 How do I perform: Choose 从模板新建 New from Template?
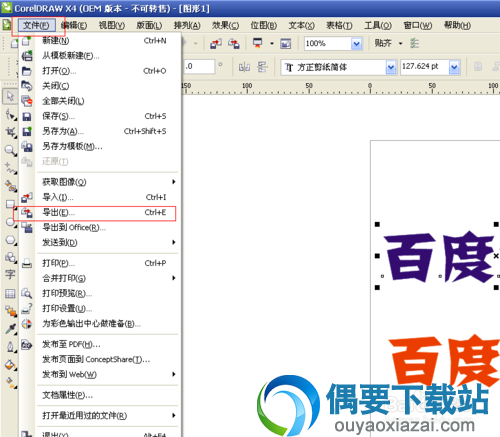tap(100, 56)
